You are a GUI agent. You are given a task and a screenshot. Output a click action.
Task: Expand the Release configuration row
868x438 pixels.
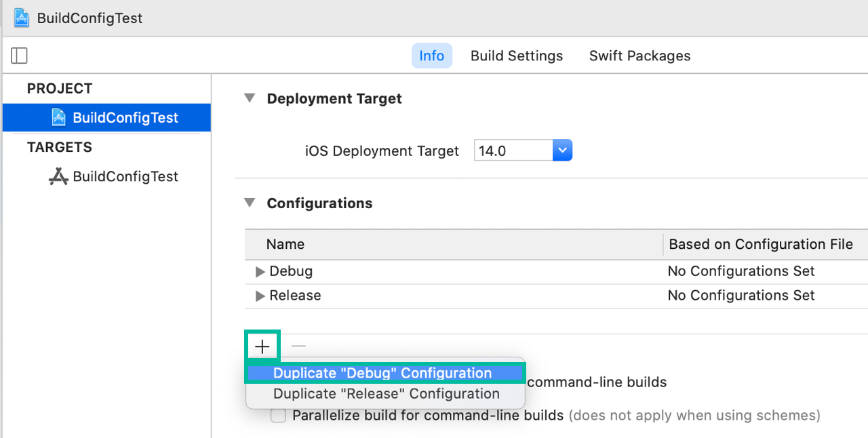260,296
